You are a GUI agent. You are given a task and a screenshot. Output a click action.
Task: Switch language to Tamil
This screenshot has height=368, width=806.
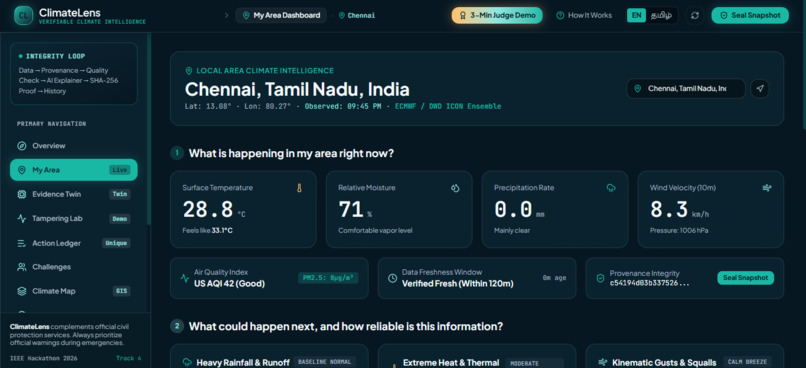click(661, 15)
